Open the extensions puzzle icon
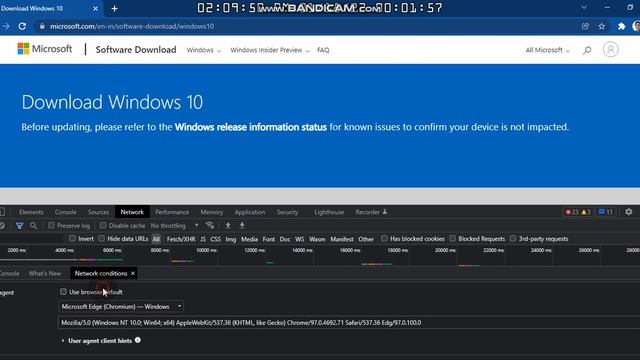Viewport: 640px width, 360px height. [621, 26]
